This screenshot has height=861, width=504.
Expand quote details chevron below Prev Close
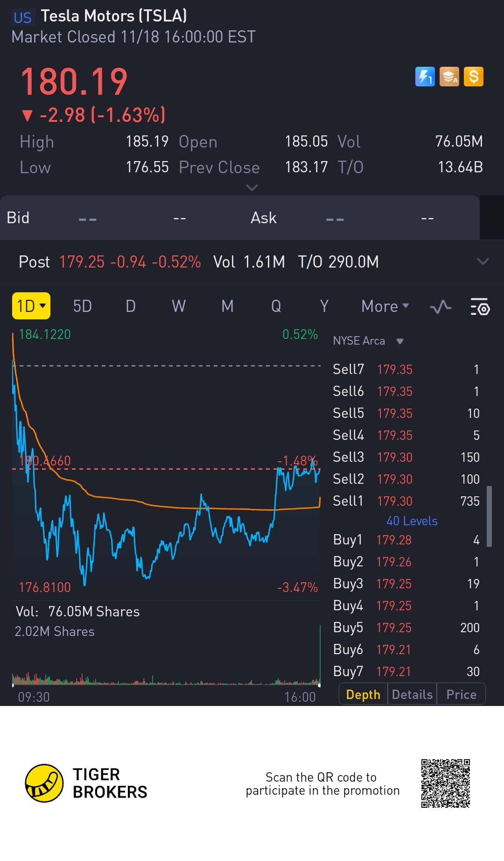pyautogui.click(x=252, y=188)
